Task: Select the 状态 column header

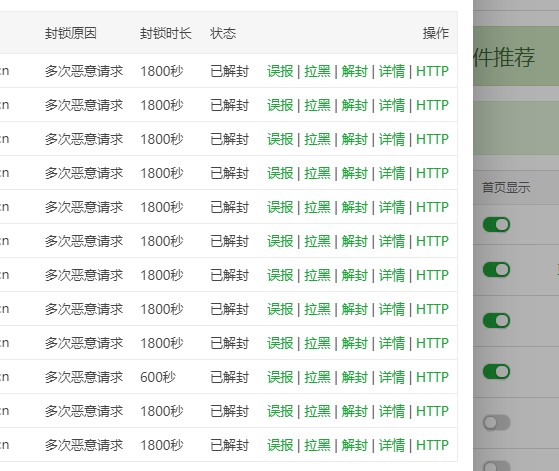Action: coord(223,33)
